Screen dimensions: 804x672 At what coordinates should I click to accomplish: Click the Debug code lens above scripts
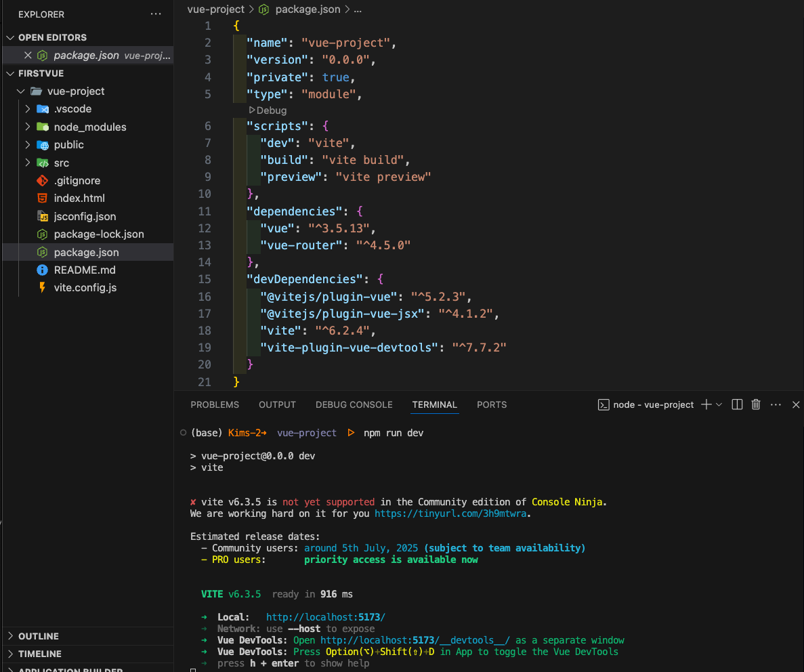click(x=268, y=110)
